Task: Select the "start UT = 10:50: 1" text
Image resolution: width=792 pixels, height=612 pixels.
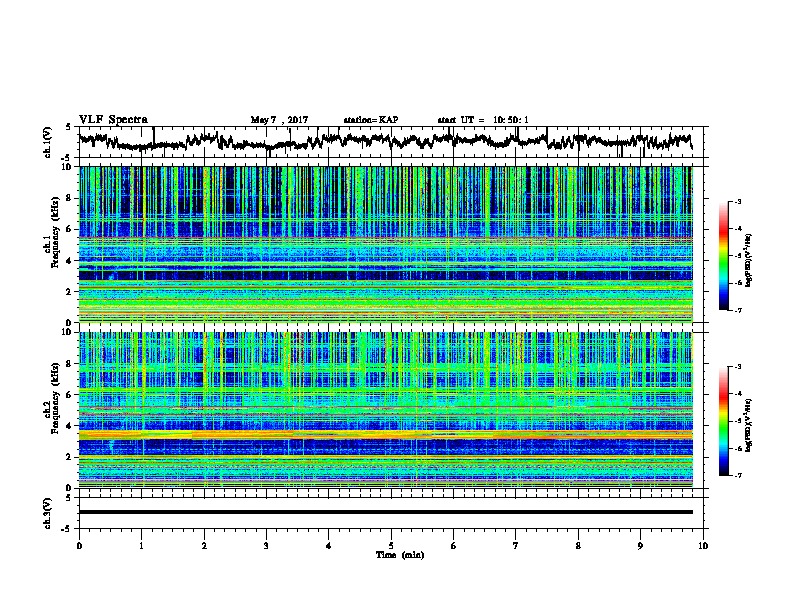Action: tap(483, 120)
